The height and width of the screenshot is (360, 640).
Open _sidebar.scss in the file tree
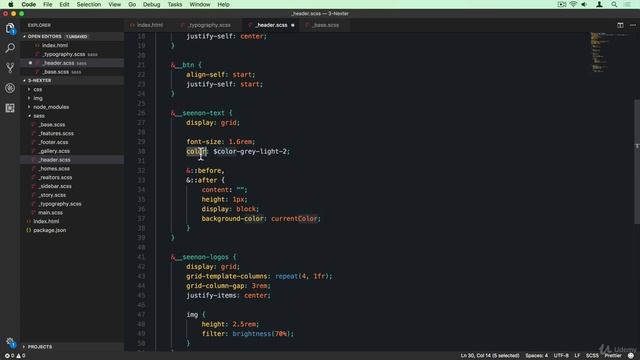click(x=56, y=187)
